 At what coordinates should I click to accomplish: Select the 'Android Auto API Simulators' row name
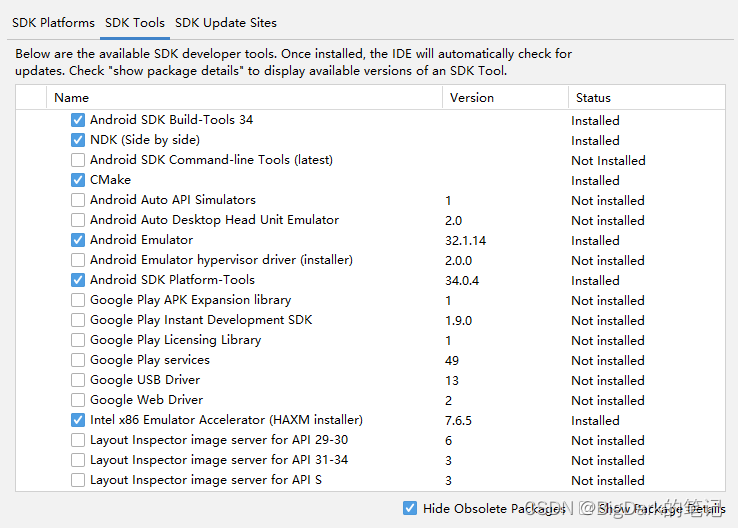pos(173,200)
